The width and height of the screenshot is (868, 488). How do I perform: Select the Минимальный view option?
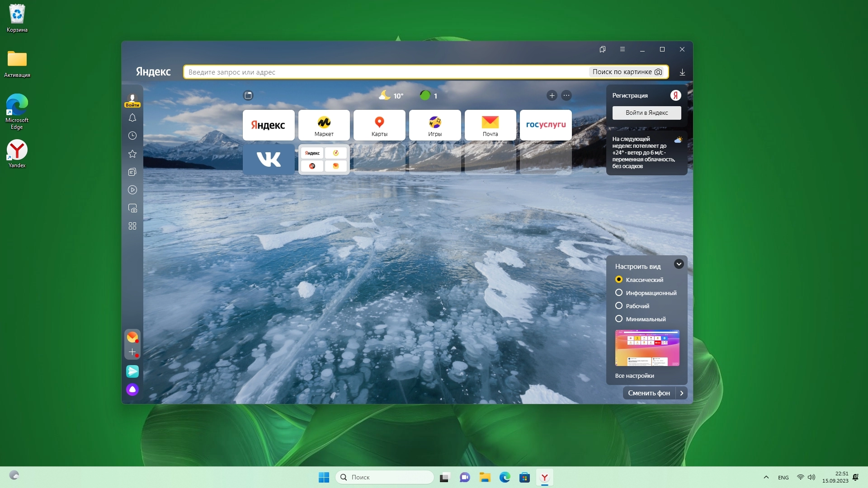[619, 319]
